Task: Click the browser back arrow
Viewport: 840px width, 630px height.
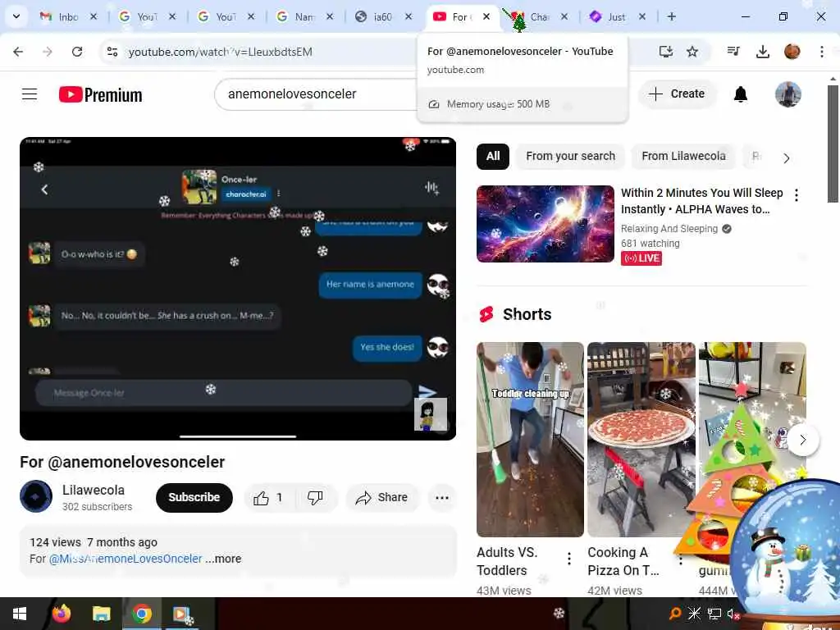Action: click(18, 52)
